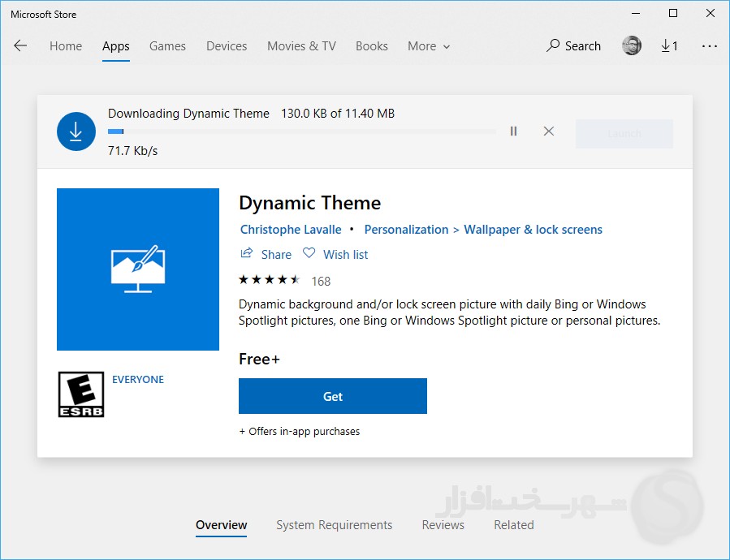Open the Wallpaper & lock screens category
730x560 pixels.
click(x=533, y=230)
